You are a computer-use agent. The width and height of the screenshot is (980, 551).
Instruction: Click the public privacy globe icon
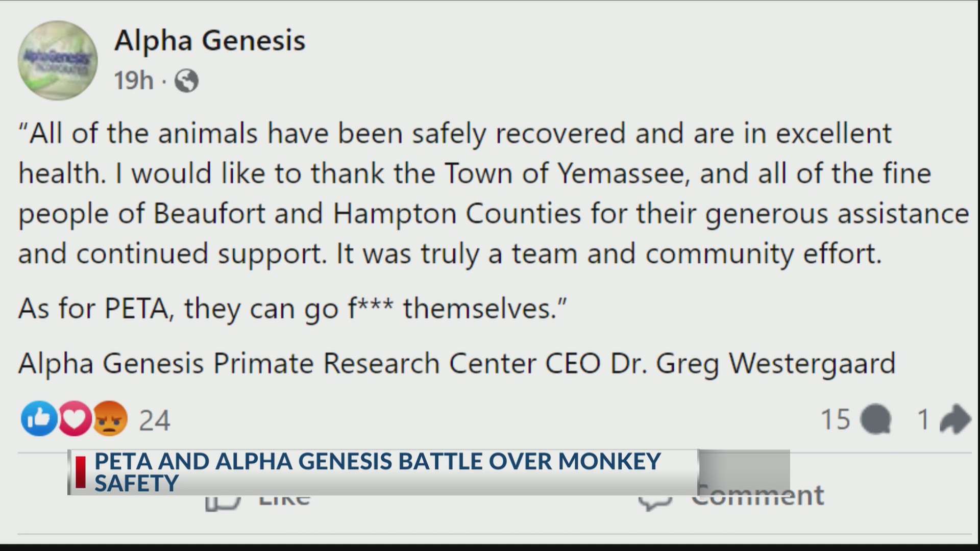point(187,80)
